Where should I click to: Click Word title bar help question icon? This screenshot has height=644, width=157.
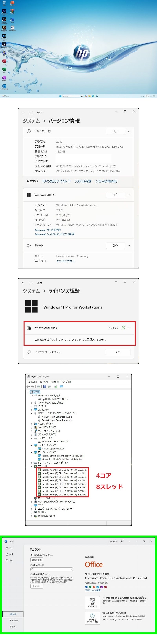point(129,541)
